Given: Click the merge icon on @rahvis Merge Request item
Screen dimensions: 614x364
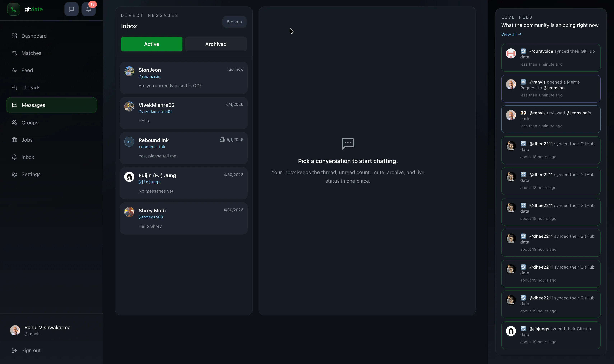Looking at the screenshot, I should coord(523,82).
